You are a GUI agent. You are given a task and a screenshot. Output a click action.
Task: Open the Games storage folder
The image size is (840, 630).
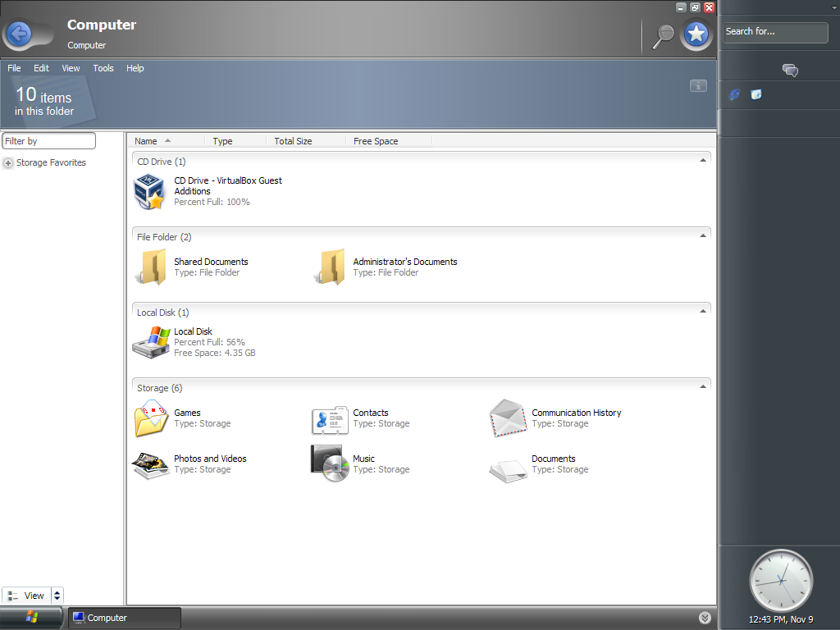click(151, 418)
